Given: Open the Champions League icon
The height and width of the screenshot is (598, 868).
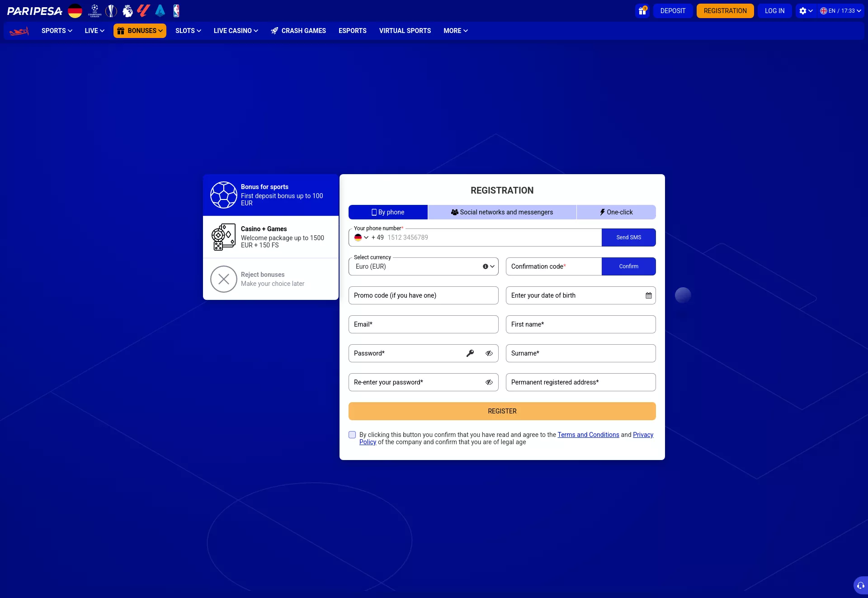Looking at the screenshot, I should [94, 11].
